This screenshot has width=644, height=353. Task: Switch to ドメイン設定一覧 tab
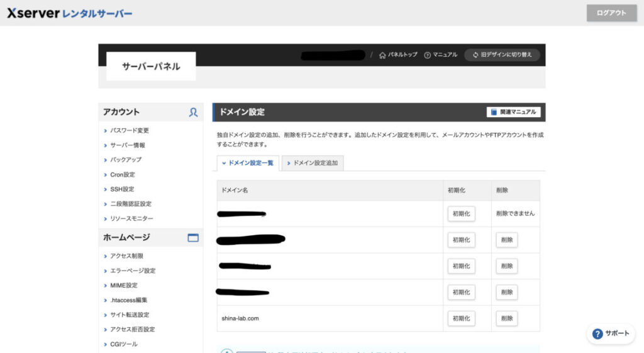pos(248,163)
